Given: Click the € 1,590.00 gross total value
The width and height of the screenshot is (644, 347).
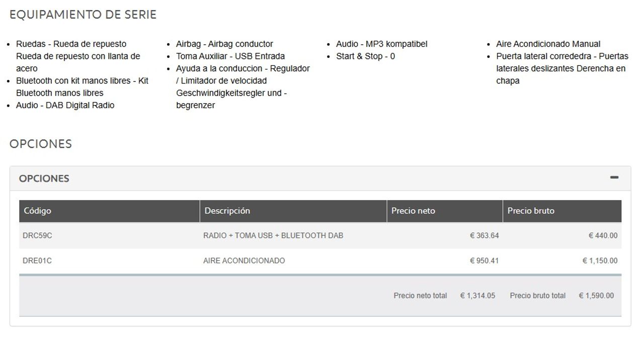Looking at the screenshot, I should coord(596,296).
